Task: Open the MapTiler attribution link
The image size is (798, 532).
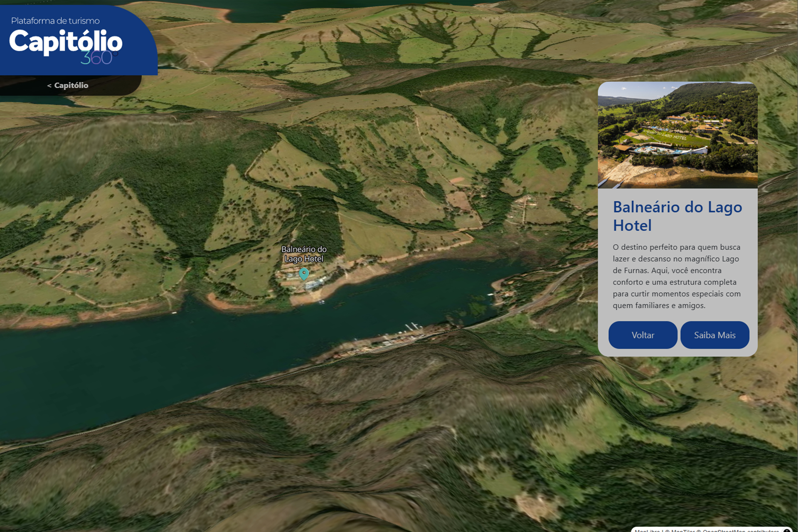Action: (x=683, y=531)
